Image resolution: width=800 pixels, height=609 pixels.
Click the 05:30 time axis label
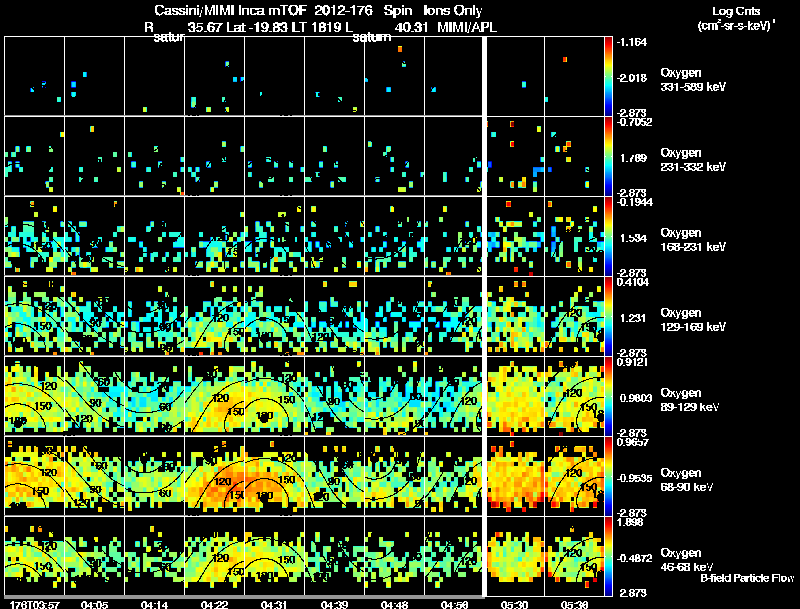point(514,604)
